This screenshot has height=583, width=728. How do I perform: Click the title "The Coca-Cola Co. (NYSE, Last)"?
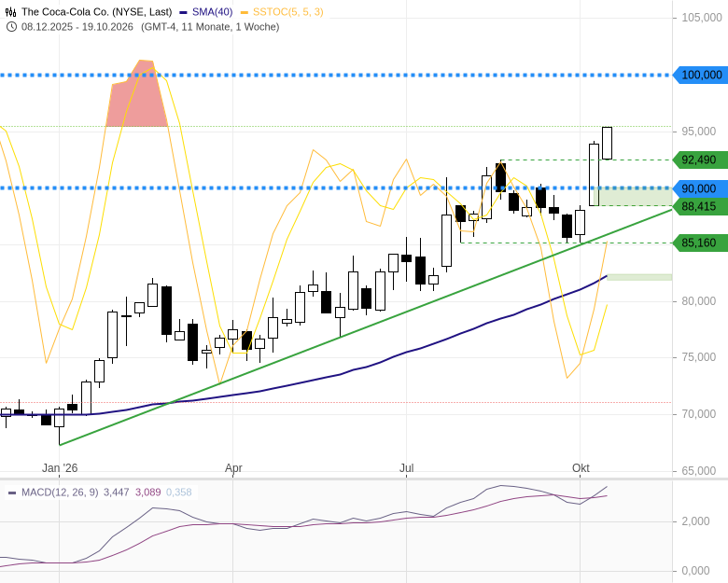96,12
